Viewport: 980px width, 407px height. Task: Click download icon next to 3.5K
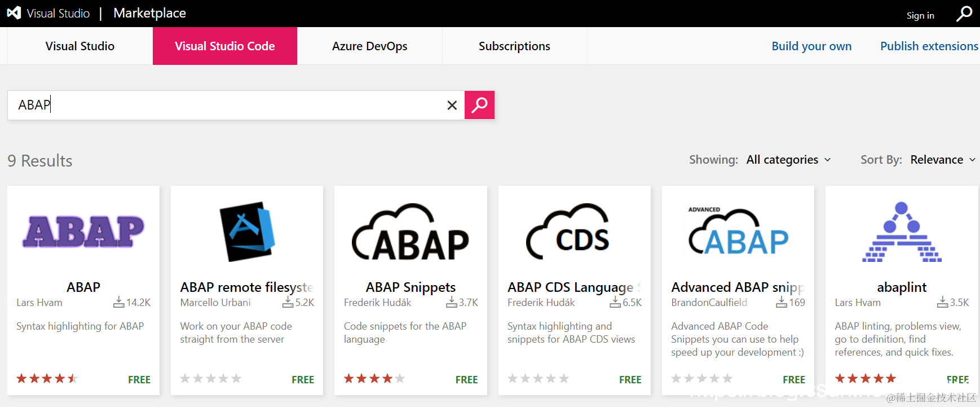click(943, 302)
